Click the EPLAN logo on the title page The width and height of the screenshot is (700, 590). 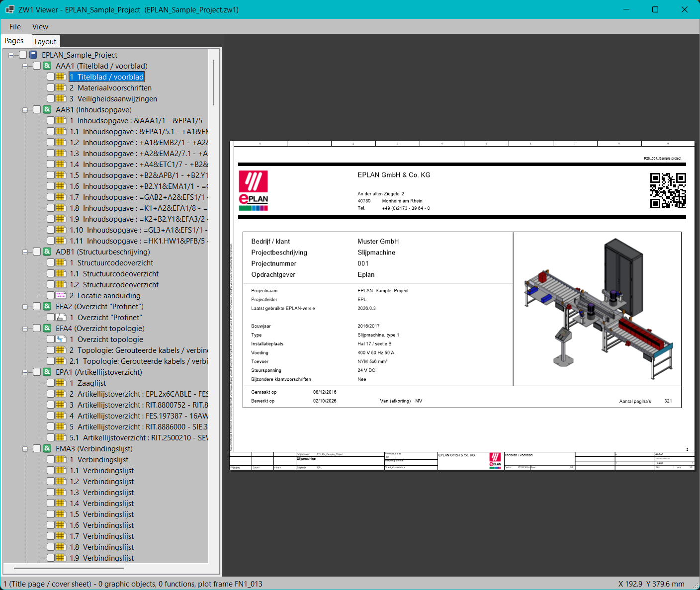[254, 191]
